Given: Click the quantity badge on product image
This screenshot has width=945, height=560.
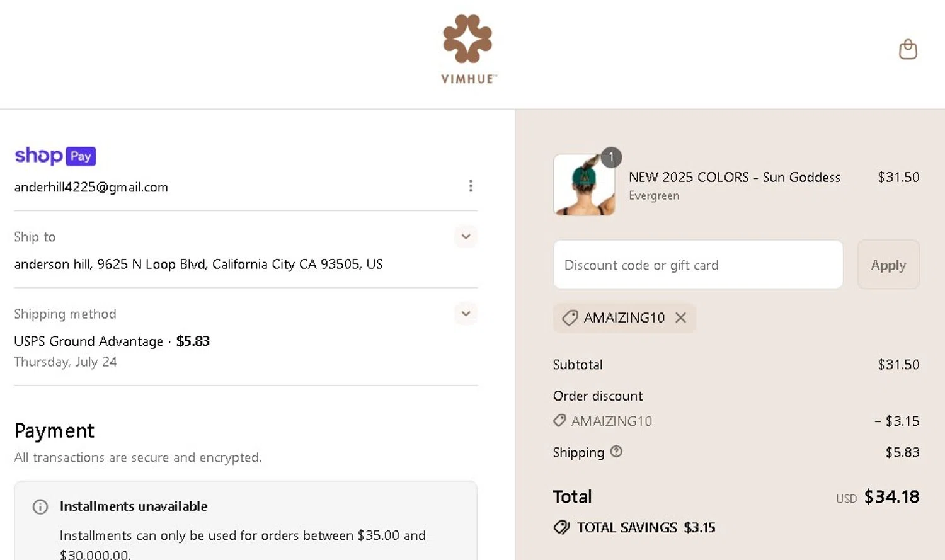Looking at the screenshot, I should (611, 157).
